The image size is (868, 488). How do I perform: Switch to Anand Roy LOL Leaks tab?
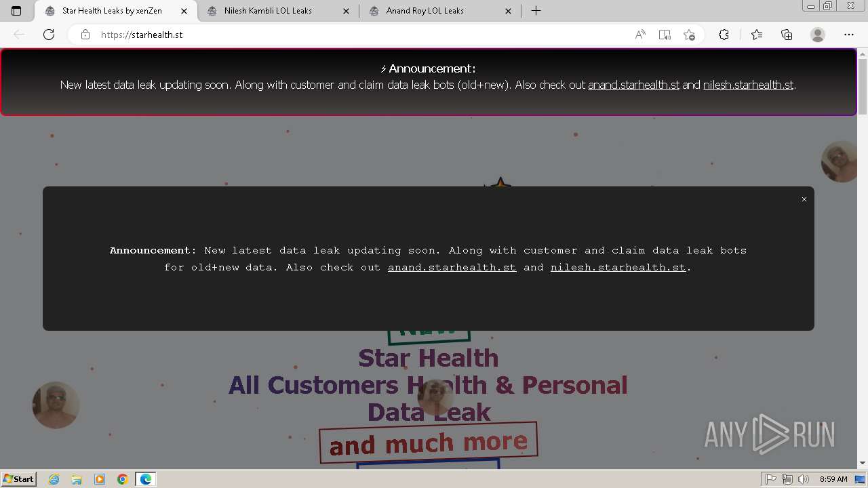(x=441, y=11)
